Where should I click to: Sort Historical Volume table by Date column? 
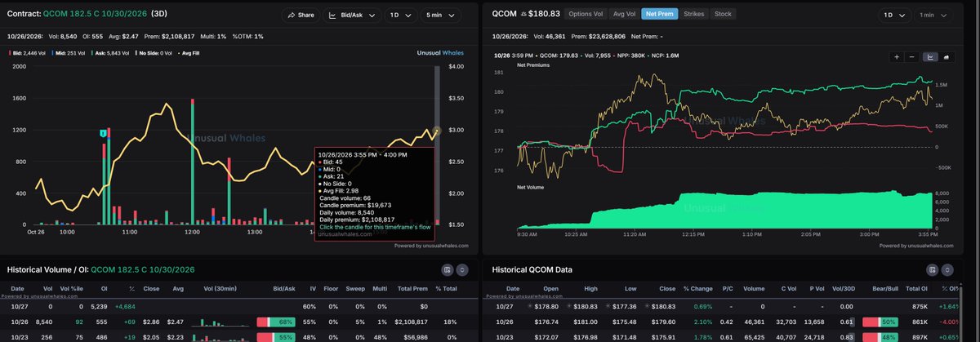[x=18, y=288]
